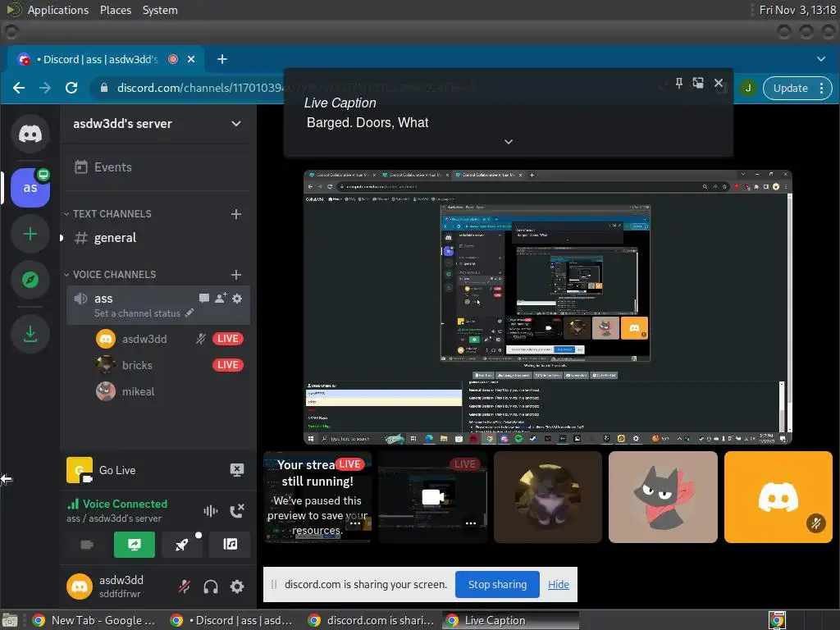Open chat for ass voice channel
Screen dimensions: 840x630
[203, 299]
